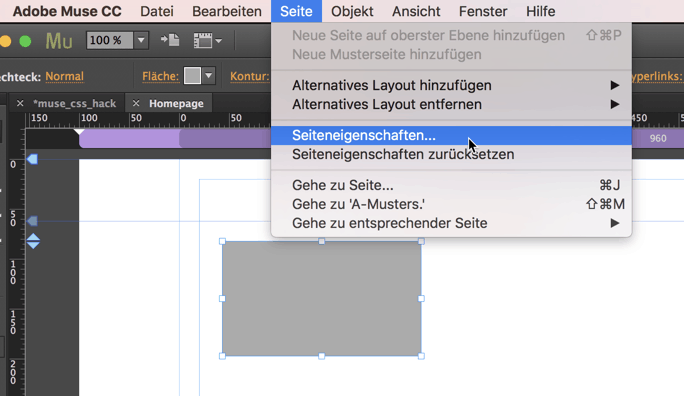Open the preview/layout mode icon dropdown
Viewport: 684px width, 396px height.
tap(207, 41)
